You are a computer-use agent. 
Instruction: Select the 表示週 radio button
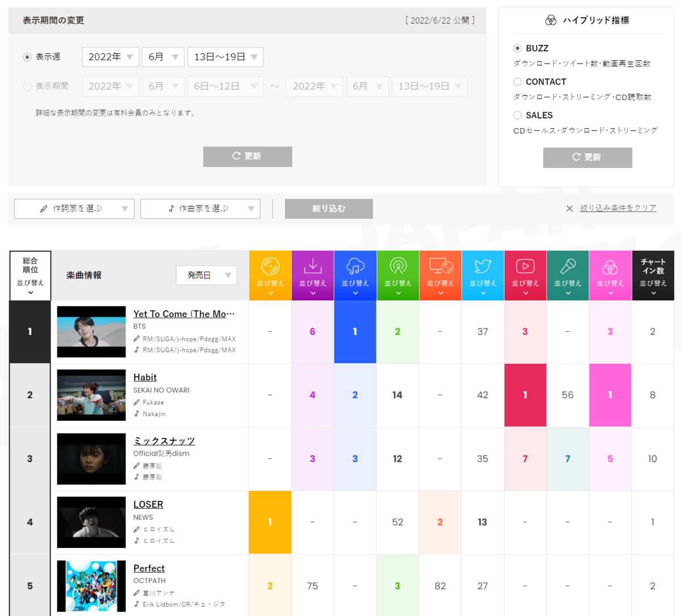click(x=27, y=57)
